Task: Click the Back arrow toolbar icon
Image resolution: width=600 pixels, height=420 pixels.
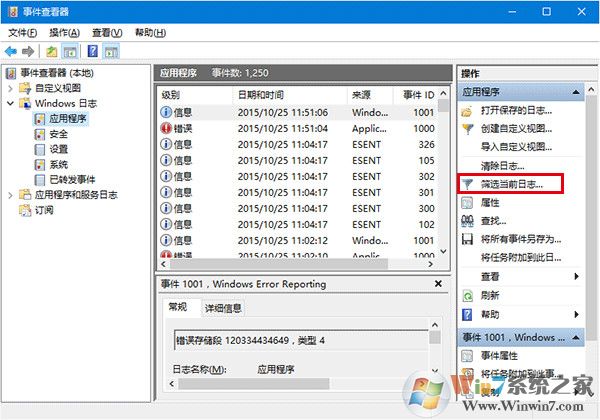Action: (11, 51)
